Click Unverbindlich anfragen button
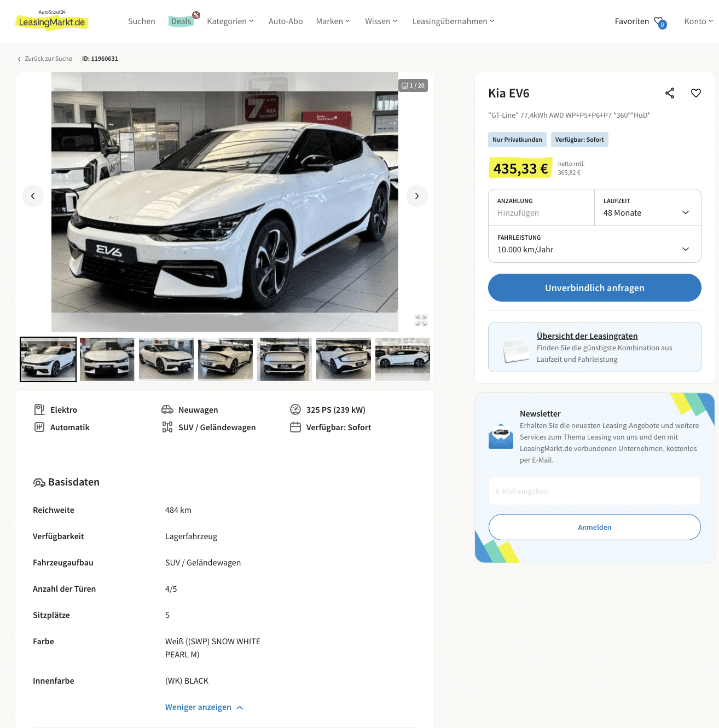719x728 pixels. click(x=595, y=288)
